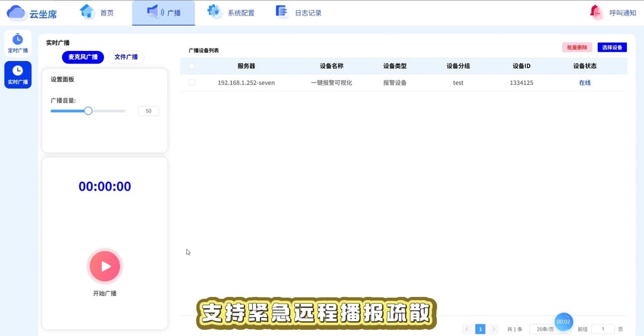Click the 选择设备 button
644x336 pixels.
pos(612,47)
